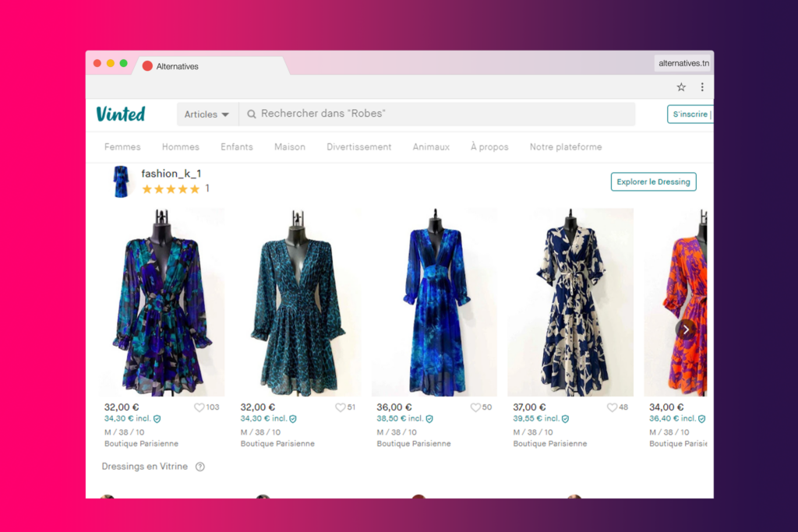Click the Rechercher dans "Robes" search field

tap(437, 114)
